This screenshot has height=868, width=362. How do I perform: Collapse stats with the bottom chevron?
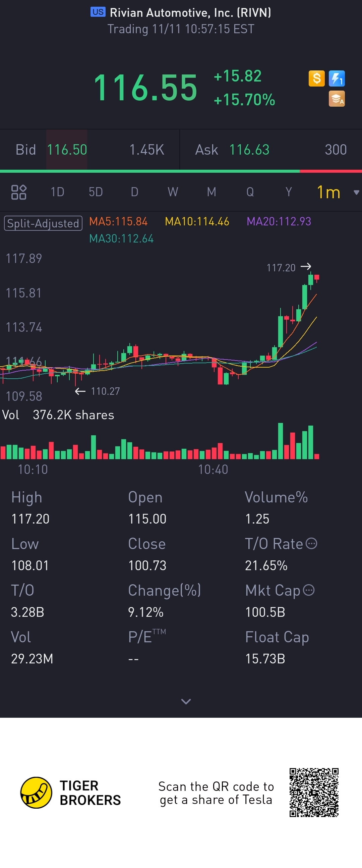click(x=186, y=702)
